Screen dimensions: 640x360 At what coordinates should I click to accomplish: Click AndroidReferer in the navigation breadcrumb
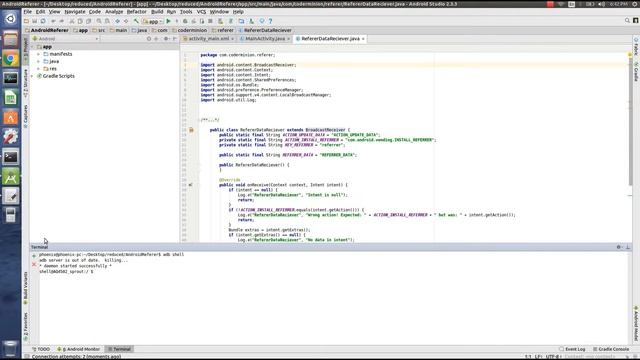(47, 30)
